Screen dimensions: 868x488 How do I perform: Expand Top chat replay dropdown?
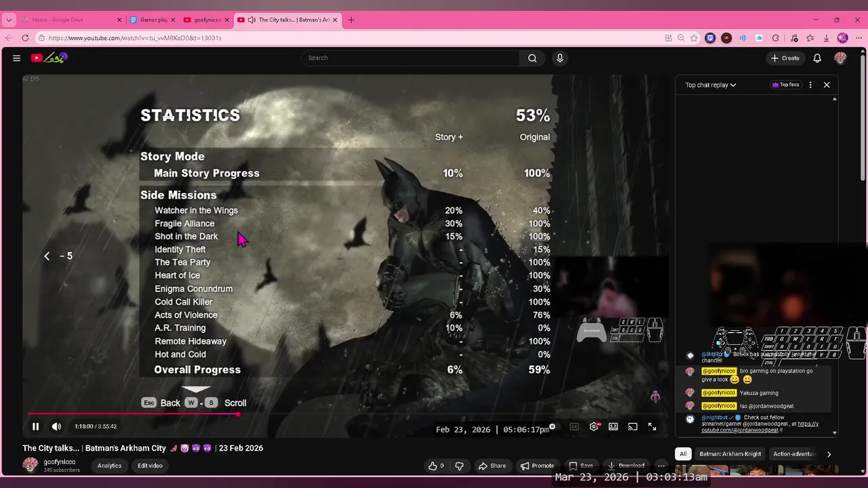pos(710,85)
